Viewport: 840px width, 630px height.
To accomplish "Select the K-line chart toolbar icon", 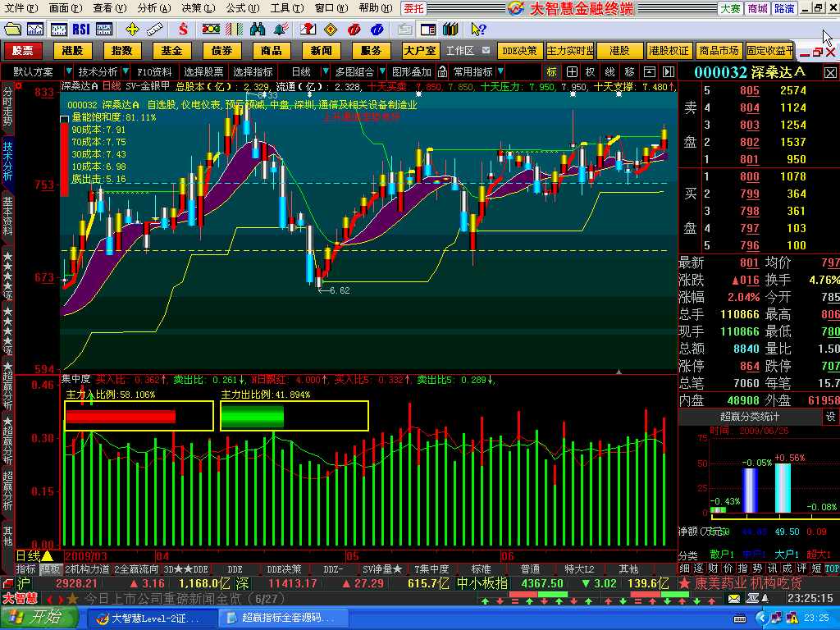I will click(x=58, y=30).
